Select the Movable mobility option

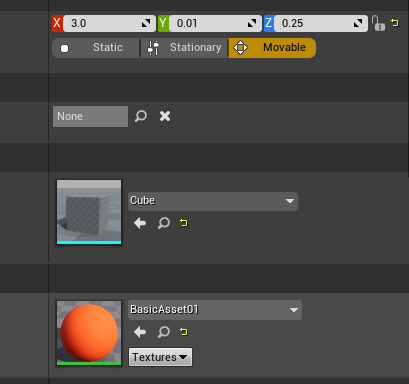(x=272, y=48)
